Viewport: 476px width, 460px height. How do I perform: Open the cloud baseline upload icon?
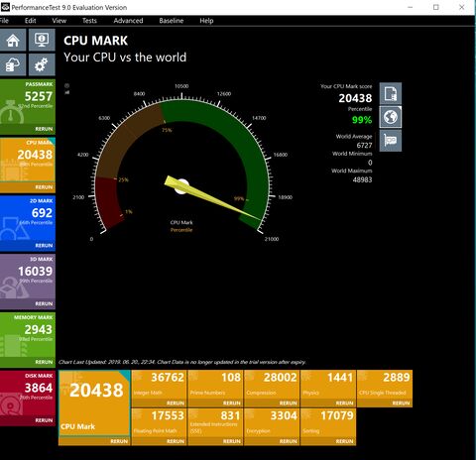[13, 64]
